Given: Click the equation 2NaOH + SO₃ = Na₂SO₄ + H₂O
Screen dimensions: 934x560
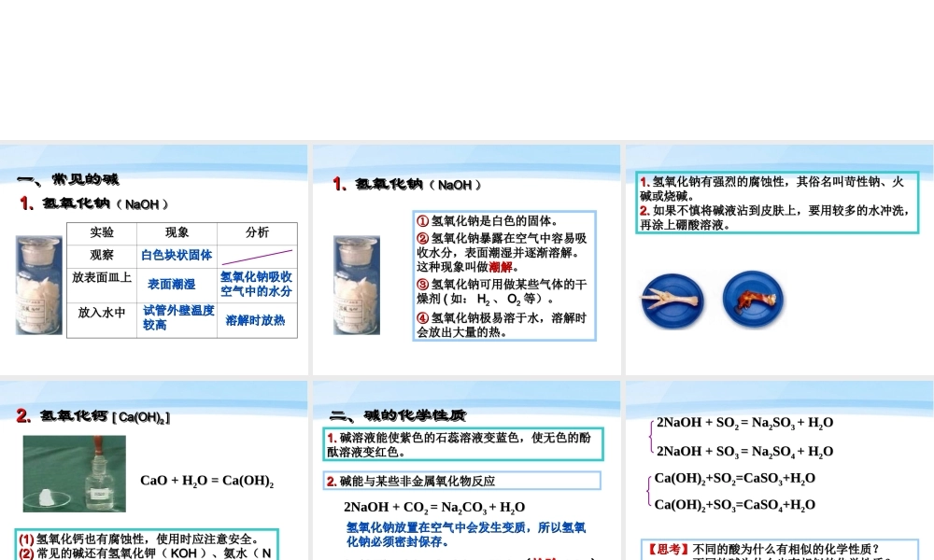Looking at the screenshot, I should click(744, 452).
